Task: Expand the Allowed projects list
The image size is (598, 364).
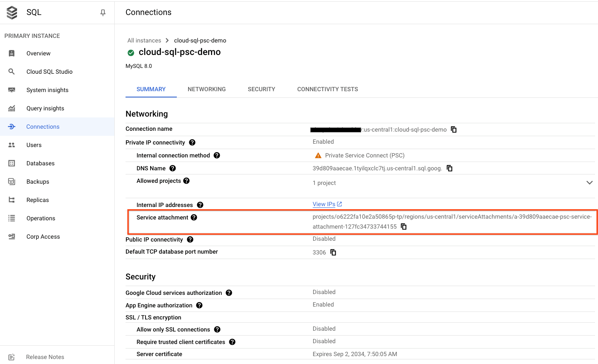Action: pos(589,183)
